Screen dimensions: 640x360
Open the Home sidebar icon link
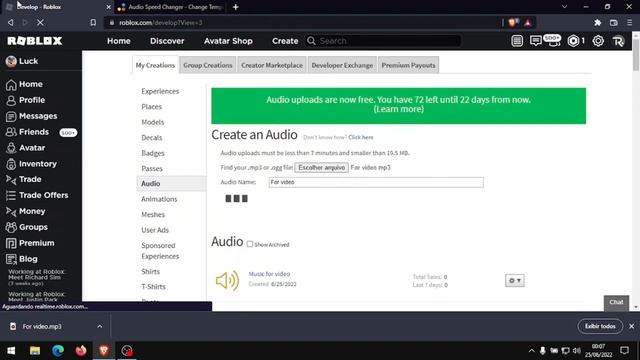tap(11, 84)
